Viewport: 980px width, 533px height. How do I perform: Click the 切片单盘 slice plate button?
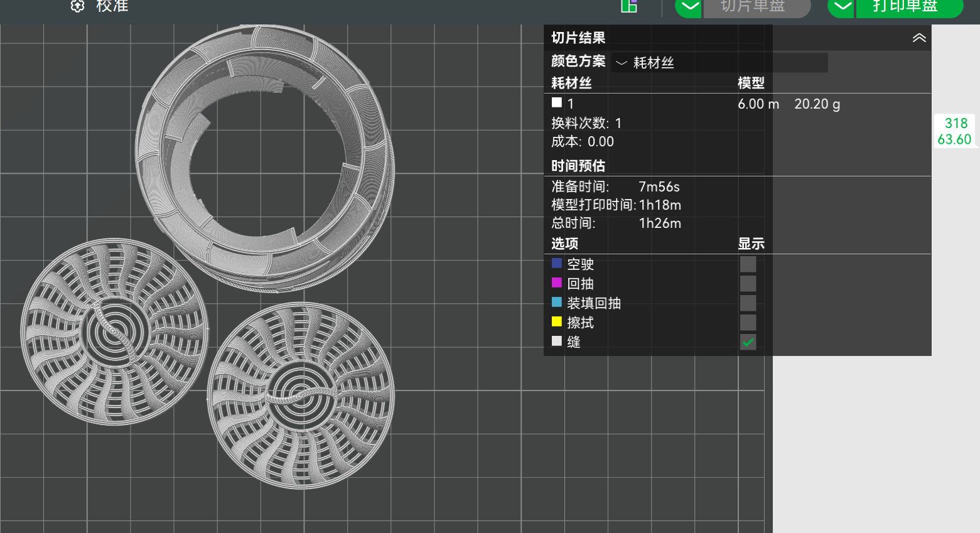(757, 8)
